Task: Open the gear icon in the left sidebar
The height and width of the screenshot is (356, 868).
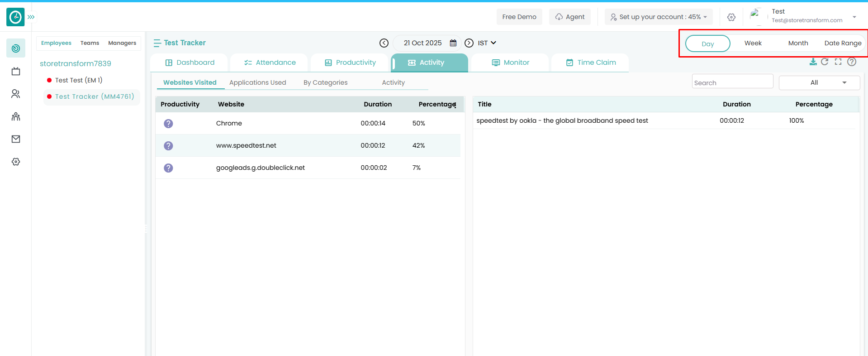Action: point(16,162)
